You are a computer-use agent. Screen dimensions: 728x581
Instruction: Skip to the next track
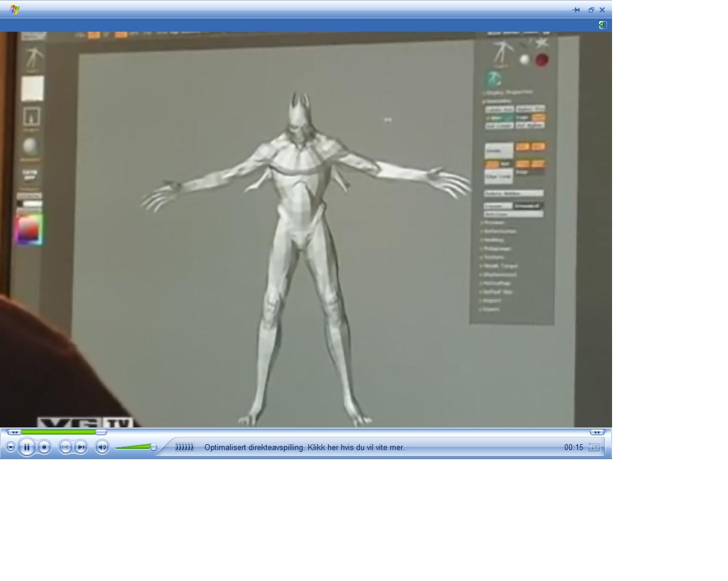[81, 447]
